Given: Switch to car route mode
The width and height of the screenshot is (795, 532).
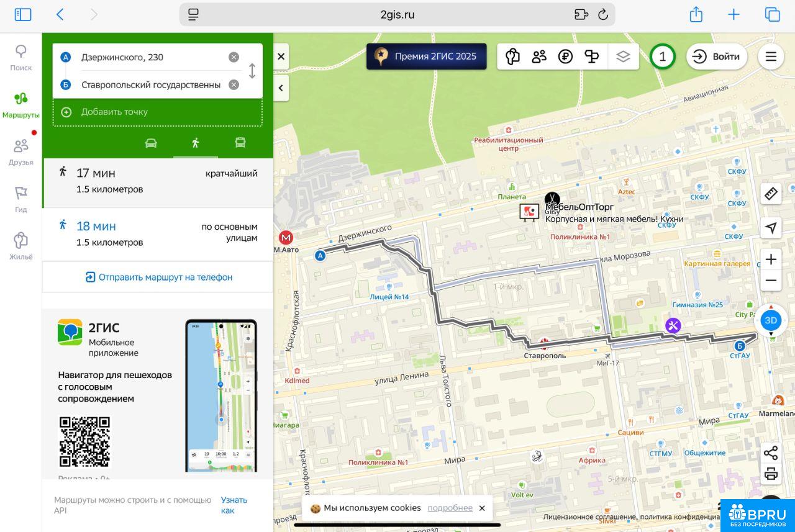Looking at the screenshot, I should click(x=151, y=143).
